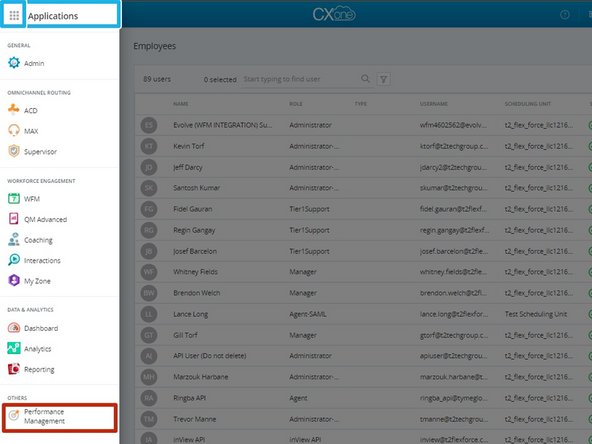Select the Reporting menu label

click(39, 370)
